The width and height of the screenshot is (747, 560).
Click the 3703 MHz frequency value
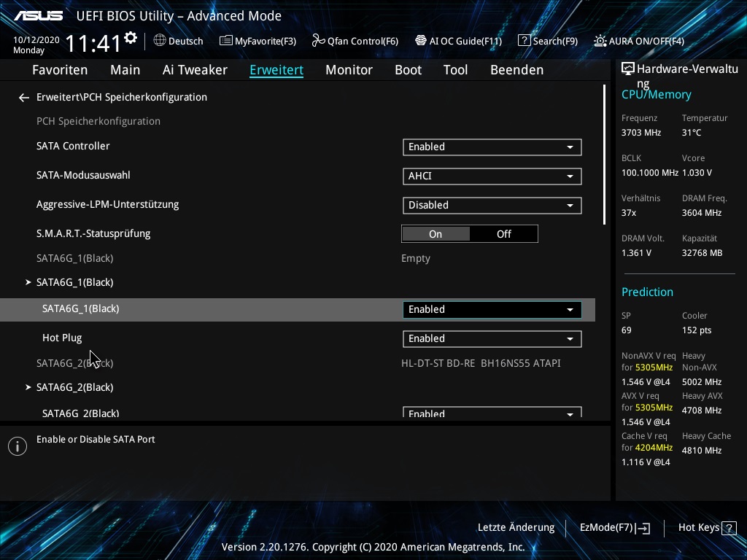coord(640,133)
